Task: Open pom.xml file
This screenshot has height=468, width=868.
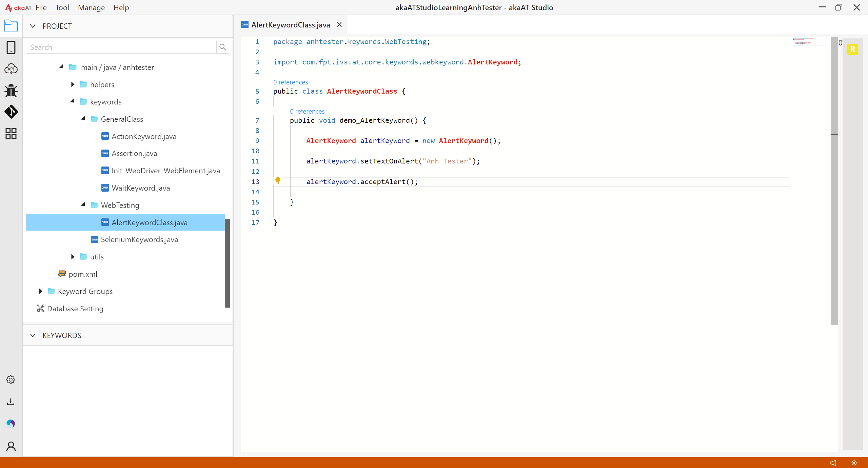Action: pyautogui.click(x=83, y=274)
